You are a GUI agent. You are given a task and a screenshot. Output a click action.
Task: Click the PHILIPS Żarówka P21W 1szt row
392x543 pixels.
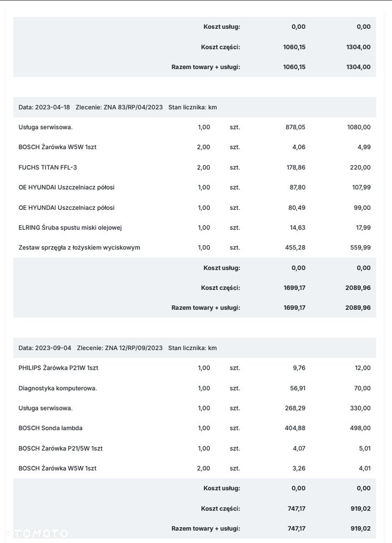click(x=195, y=368)
